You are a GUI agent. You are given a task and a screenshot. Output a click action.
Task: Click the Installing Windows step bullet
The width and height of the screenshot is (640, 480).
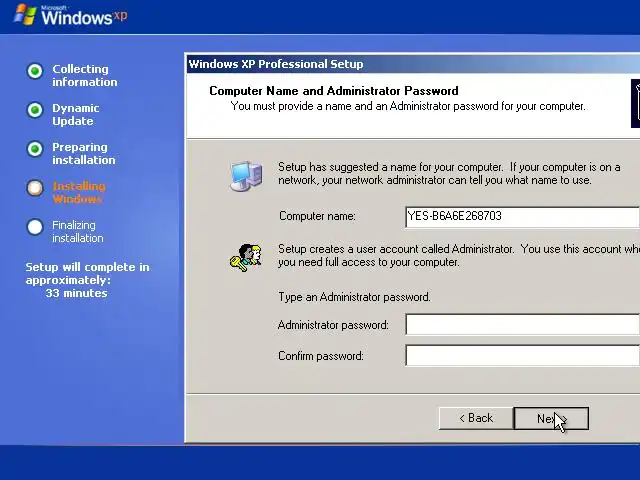[x=35, y=188]
